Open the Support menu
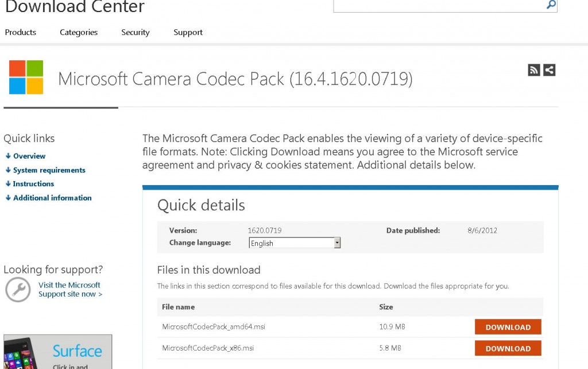The height and width of the screenshot is (369, 588). [188, 32]
